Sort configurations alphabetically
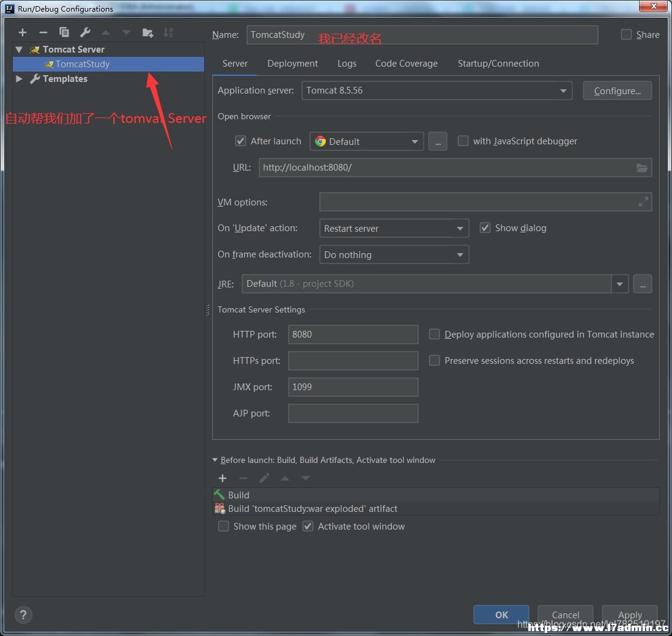The width and height of the screenshot is (672, 636). coord(168,32)
